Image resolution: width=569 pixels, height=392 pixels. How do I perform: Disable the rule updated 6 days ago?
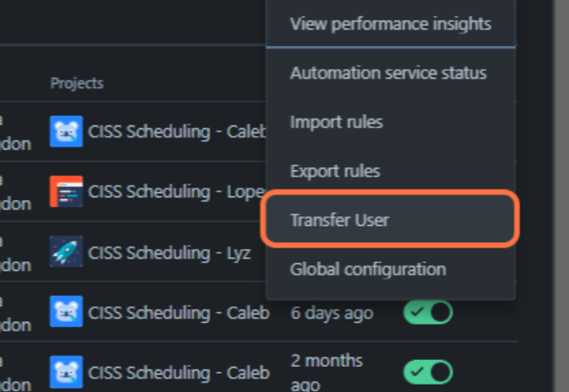pos(428,312)
